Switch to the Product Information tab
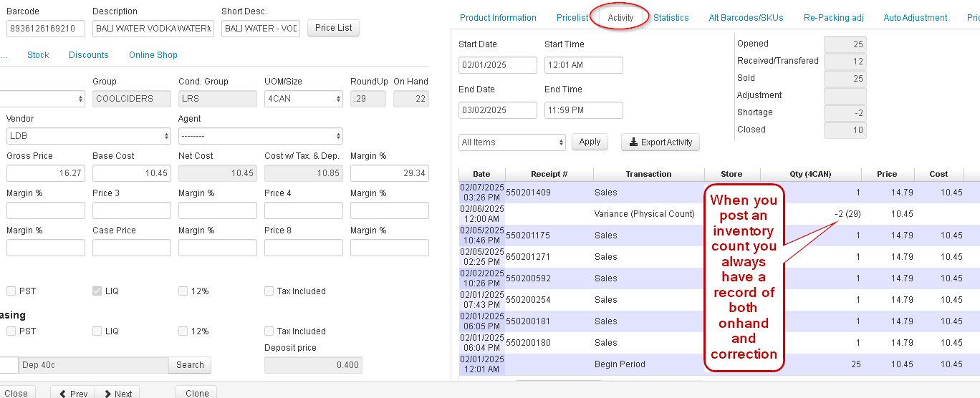The height and width of the screenshot is (398, 980). click(498, 18)
